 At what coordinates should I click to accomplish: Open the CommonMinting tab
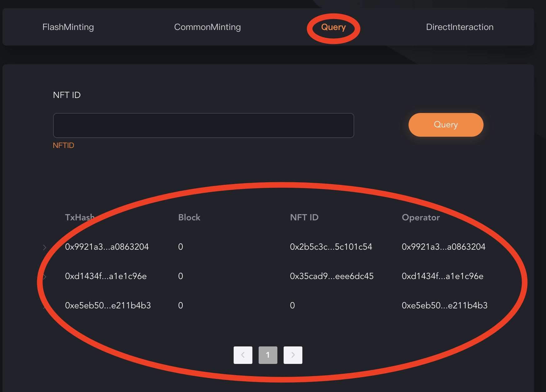tap(207, 27)
